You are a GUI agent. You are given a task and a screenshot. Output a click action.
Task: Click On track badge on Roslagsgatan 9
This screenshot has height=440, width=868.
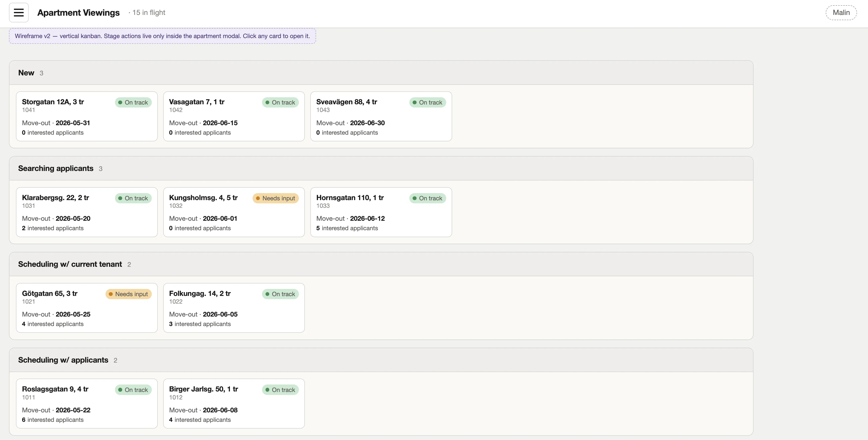pyautogui.click(x=133, y=389)
